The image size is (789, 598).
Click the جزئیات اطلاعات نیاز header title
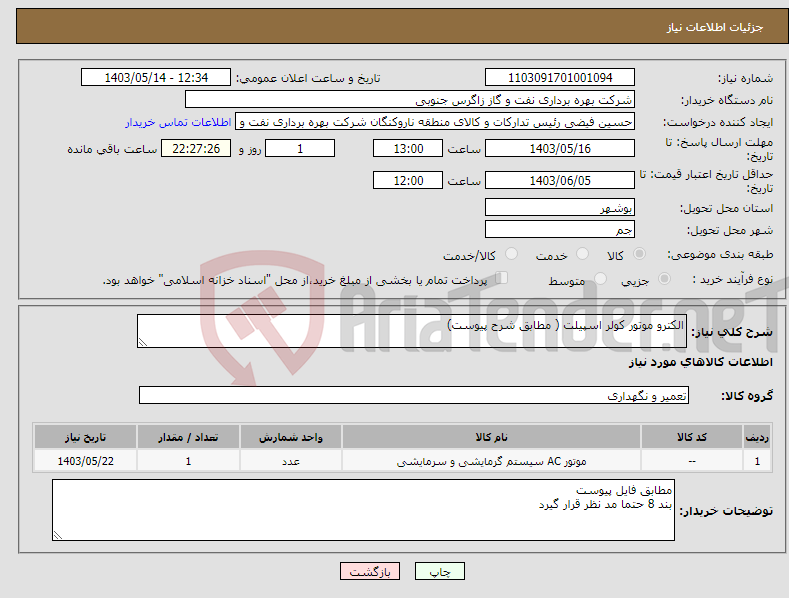point(715,27)
